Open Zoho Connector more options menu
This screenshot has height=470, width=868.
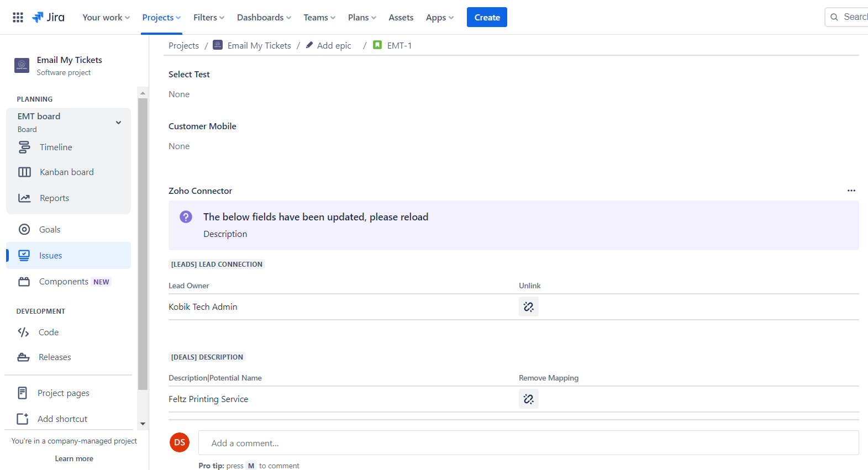(x=851, y=191)
